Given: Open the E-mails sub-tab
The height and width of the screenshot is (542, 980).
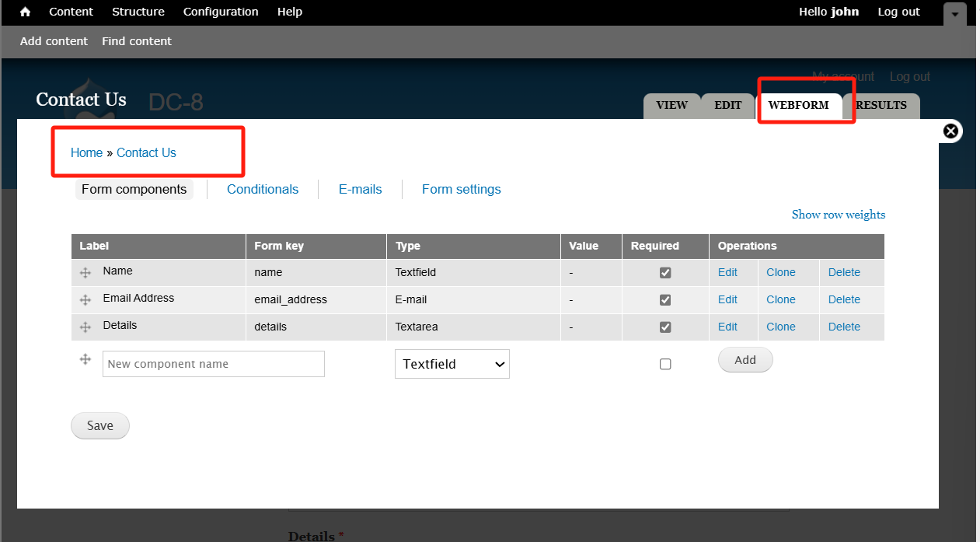Looking at the screenshot, I should coord(361,189).
